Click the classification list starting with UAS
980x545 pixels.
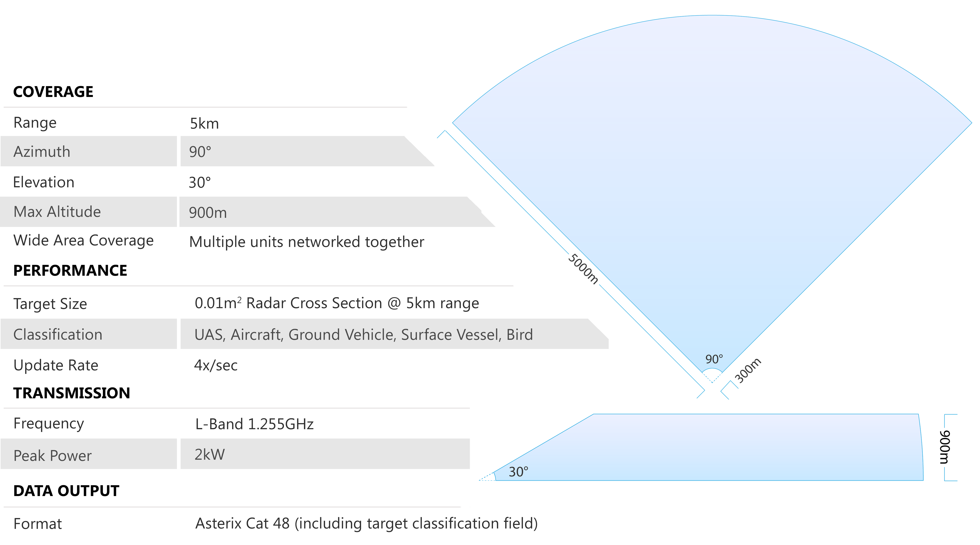(x=363, y=335)
